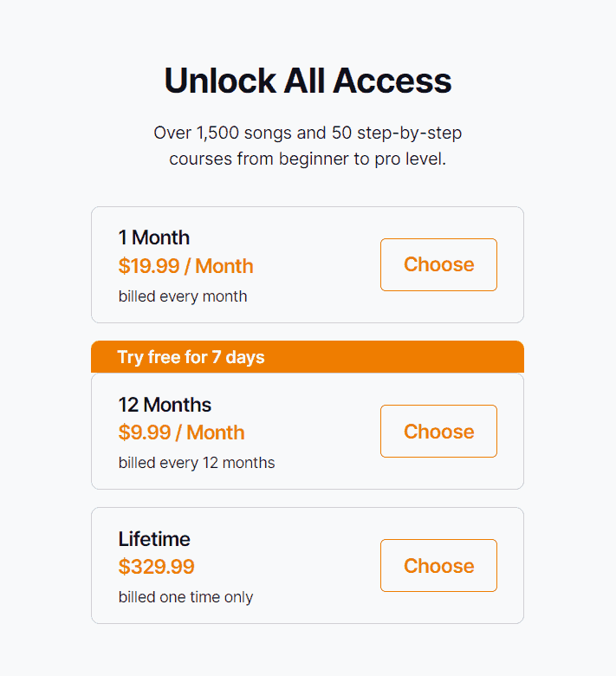Choose the 12 Months plan

coord(438,432)
